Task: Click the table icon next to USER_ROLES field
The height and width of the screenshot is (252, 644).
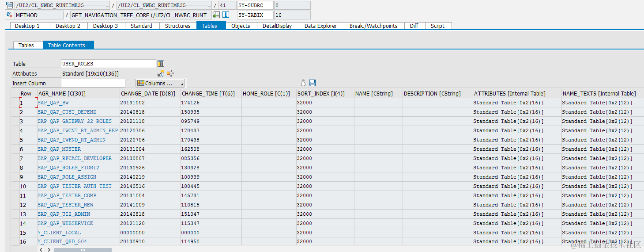Action: click(x=161, y=64)
